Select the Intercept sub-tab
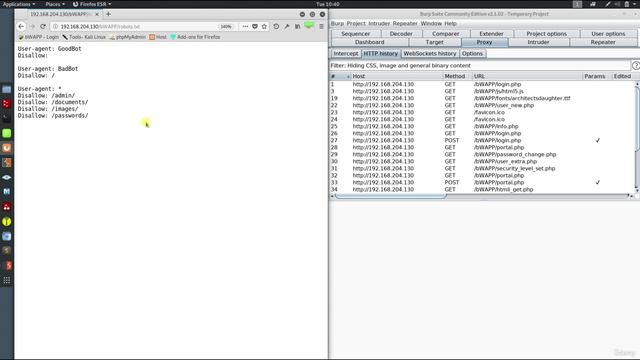Viewport: 640px width, 360px height. tap(345, 53)
